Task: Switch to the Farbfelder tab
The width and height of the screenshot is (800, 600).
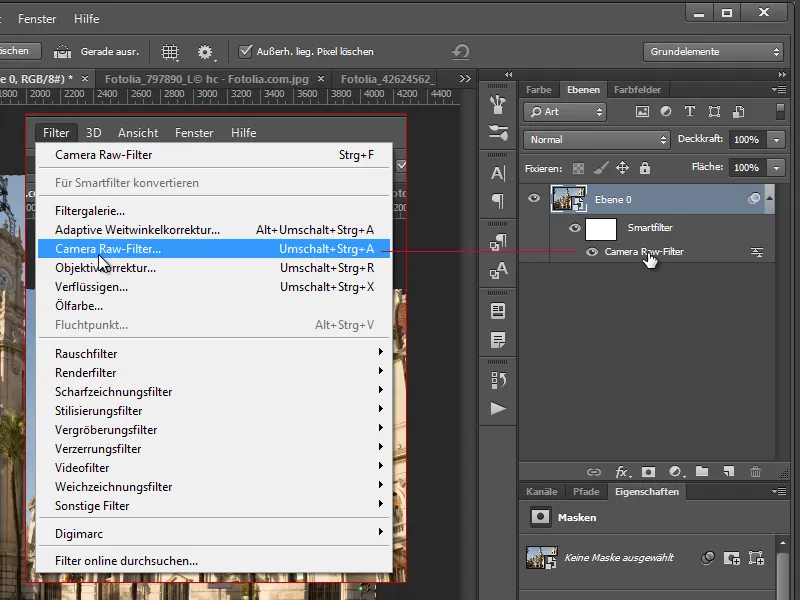Action: coord(636,89)
